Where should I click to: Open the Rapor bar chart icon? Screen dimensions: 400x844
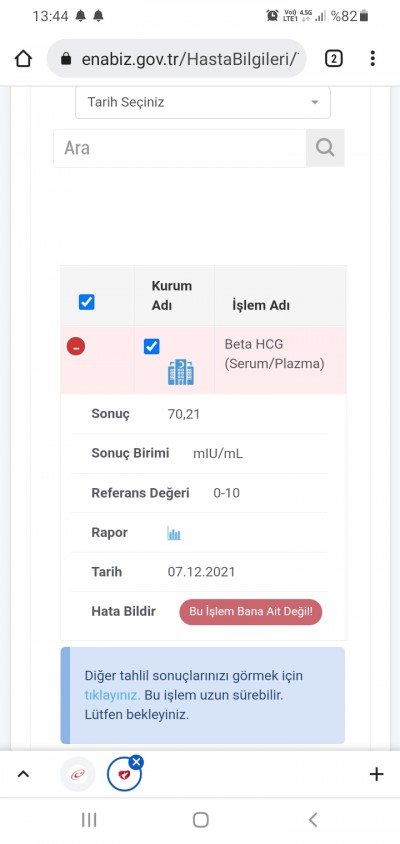tap(174, 533)
